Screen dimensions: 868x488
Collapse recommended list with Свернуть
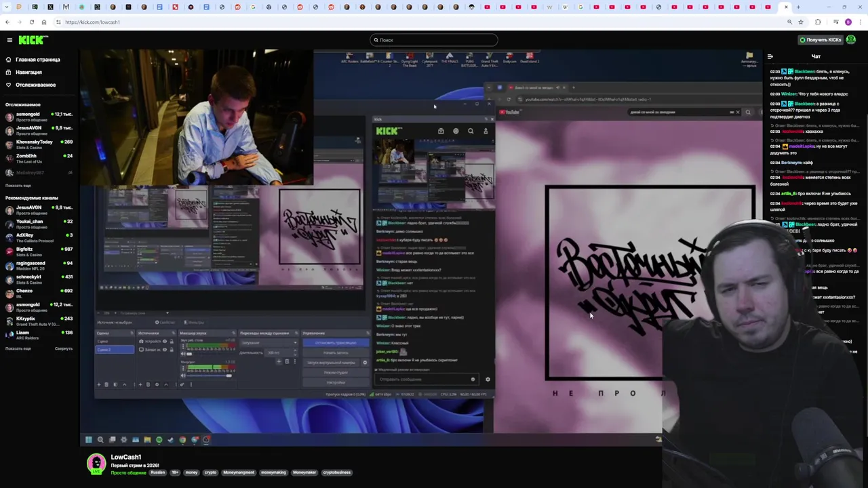[x=64, y=348]
